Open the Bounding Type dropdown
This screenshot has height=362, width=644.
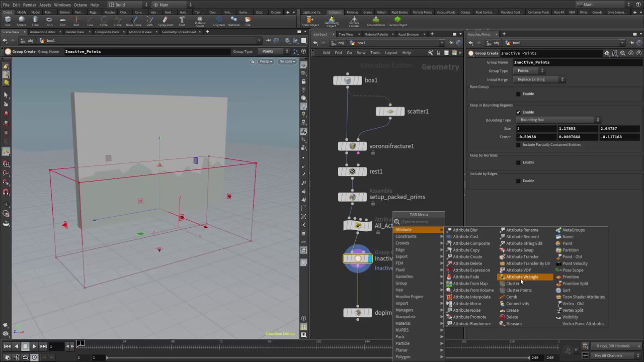click(559, 120)
